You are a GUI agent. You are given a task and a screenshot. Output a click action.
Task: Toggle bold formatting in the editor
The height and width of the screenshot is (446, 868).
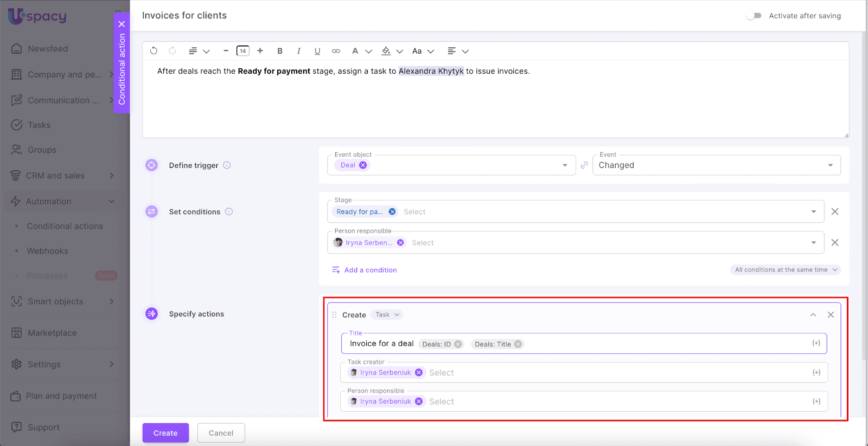(x=280, y=51)
